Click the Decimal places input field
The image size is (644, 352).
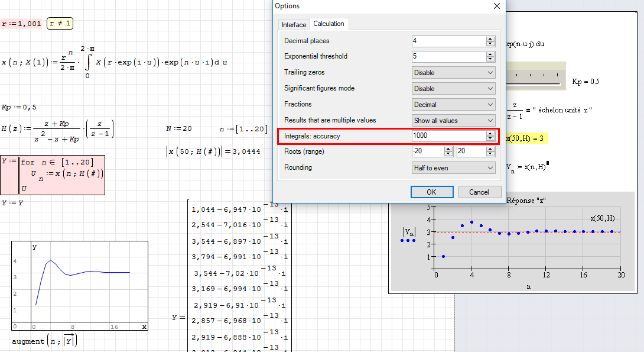point(448,41)
